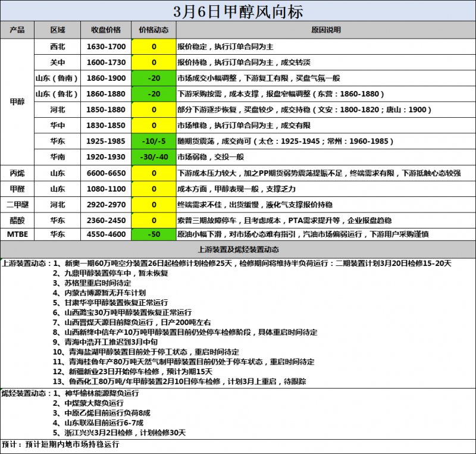Click line 中原乙烯目前运行负荷8成
The image size is (476, 454).
pyautogui.click(x=102, y=413)
